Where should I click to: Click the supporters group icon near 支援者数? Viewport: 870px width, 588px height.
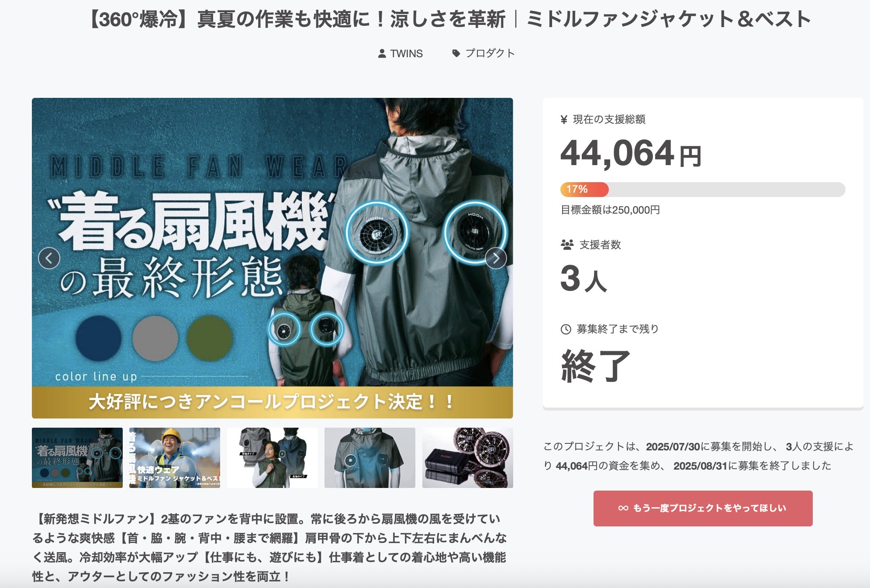[567, 245]
